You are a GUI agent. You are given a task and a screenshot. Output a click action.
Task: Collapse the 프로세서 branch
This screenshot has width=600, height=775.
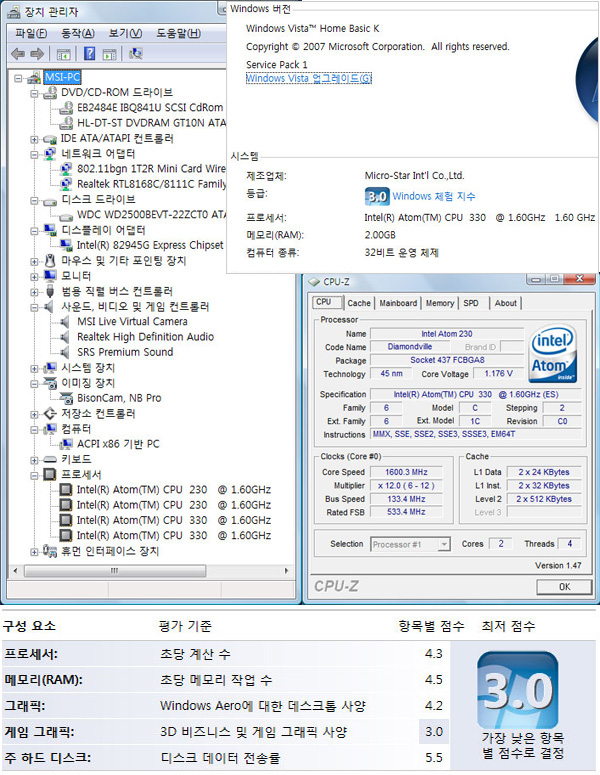34,475
